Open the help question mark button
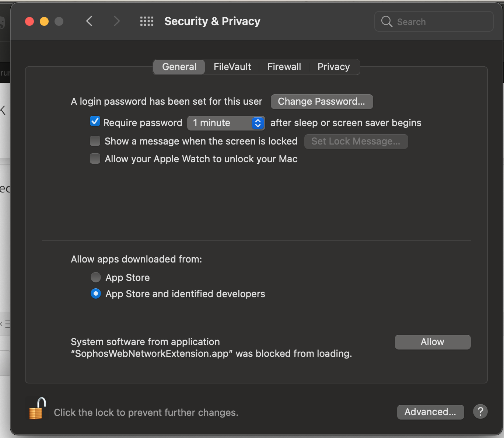This screenshot has height=438, width=504. [x=480, y=411]
